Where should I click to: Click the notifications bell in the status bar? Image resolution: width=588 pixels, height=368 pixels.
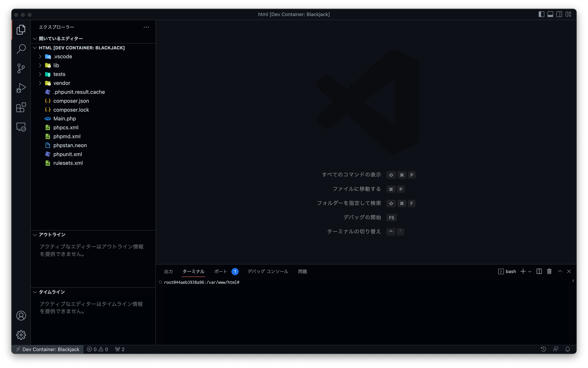(568, 349)
